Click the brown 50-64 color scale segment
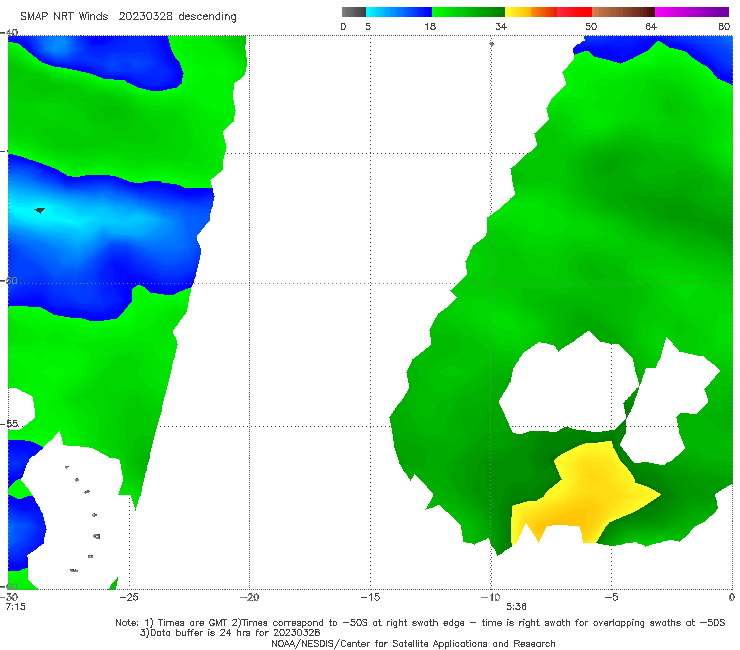The image size is (740, 650). 623,12
